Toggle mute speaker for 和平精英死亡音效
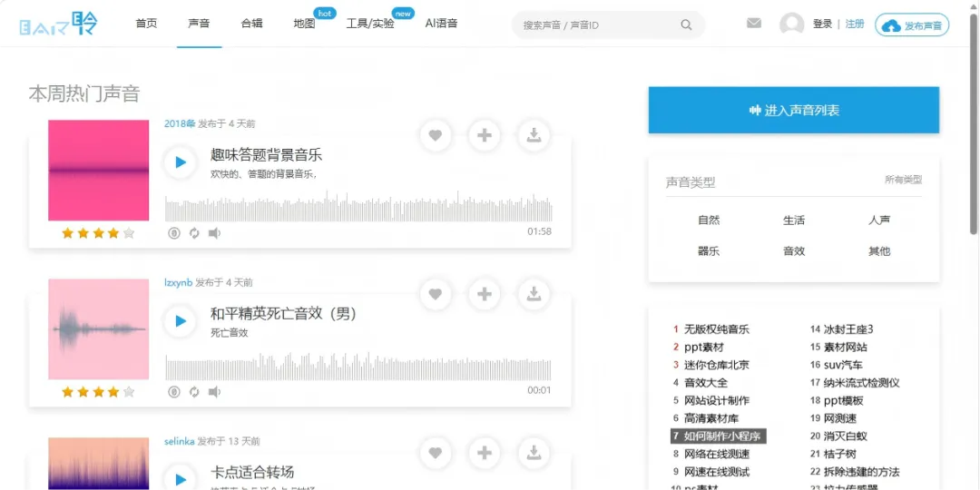This screenshot has width=980, height=490. (214, 392)
